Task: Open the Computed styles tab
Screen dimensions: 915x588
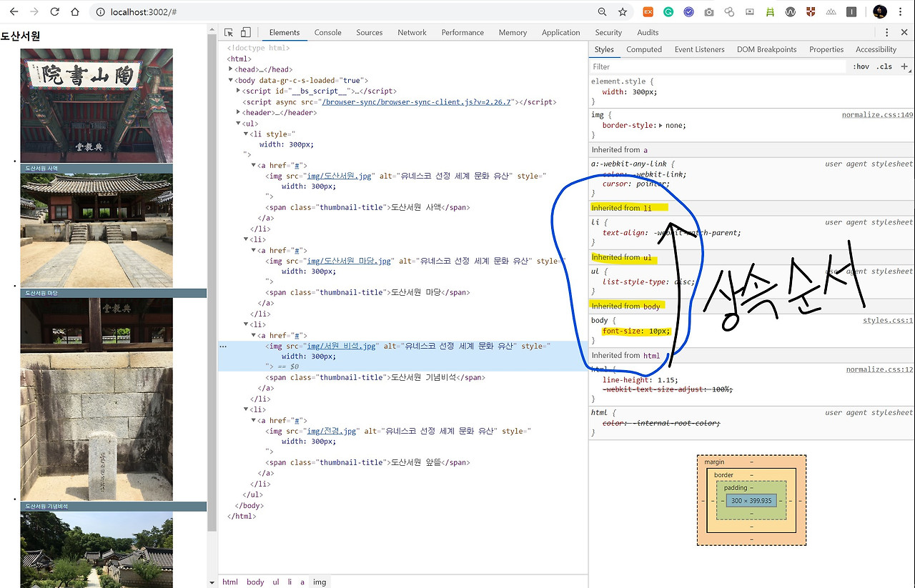Action: point(644,49)
